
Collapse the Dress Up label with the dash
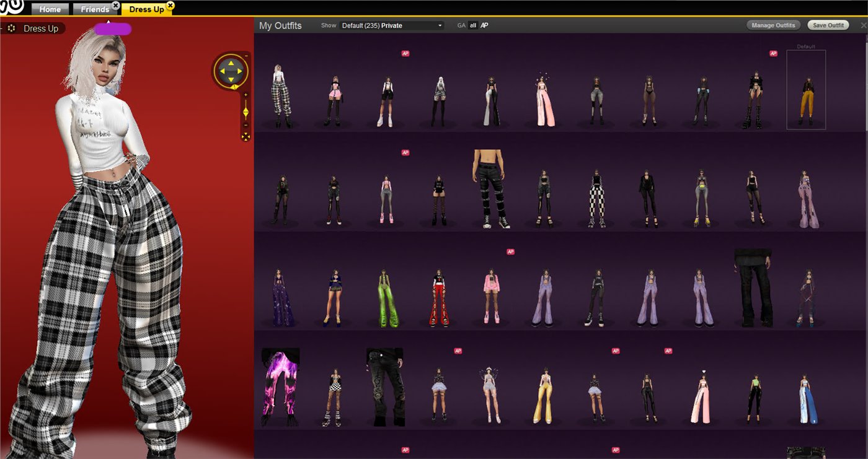(x=2, y=28)
